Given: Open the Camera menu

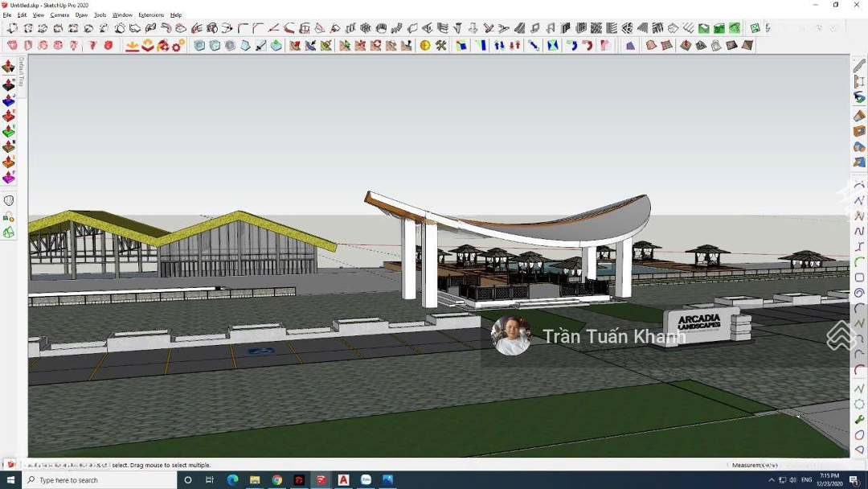Looking at the screenshot, I should click(x=59, y=14).
